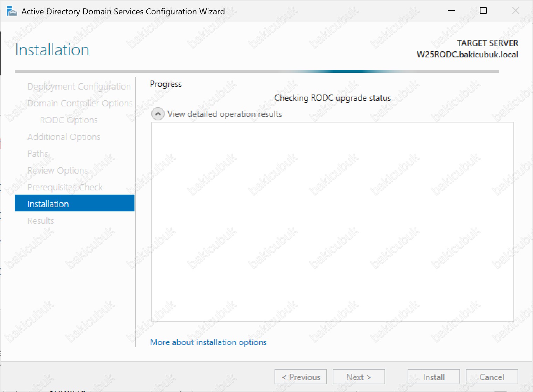The height and width of the screenshot is (392, 533).
Task: Select Additional Options step
Action: click(x=64, y=137)
